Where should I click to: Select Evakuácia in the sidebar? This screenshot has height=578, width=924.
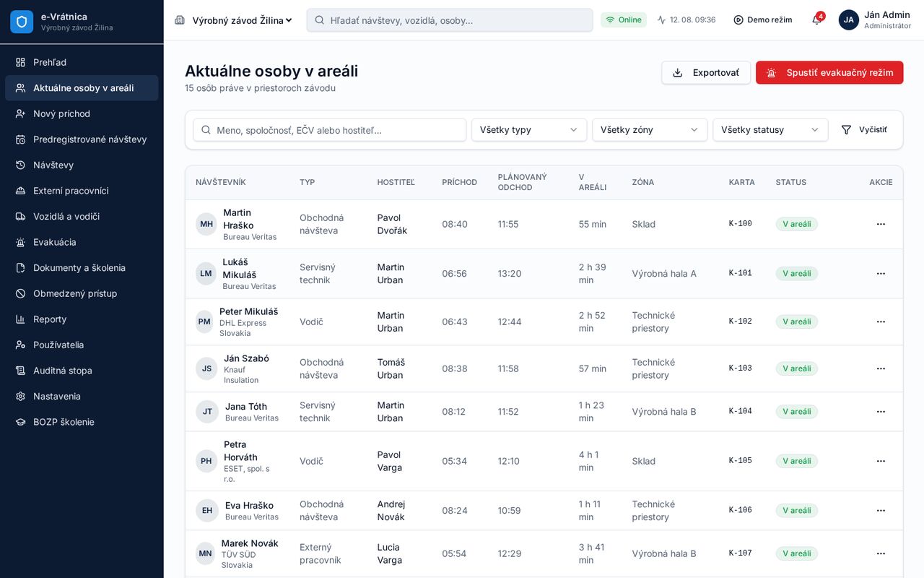82,242
